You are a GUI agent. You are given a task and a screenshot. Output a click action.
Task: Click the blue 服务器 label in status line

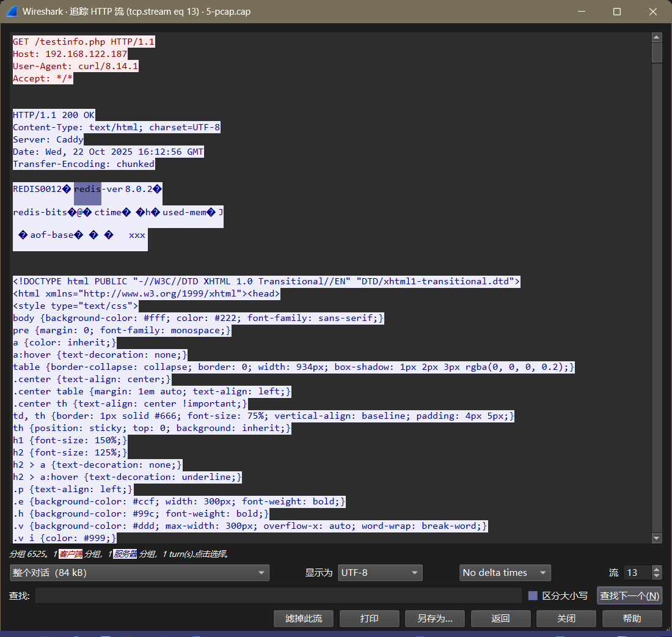coord(125,554)
